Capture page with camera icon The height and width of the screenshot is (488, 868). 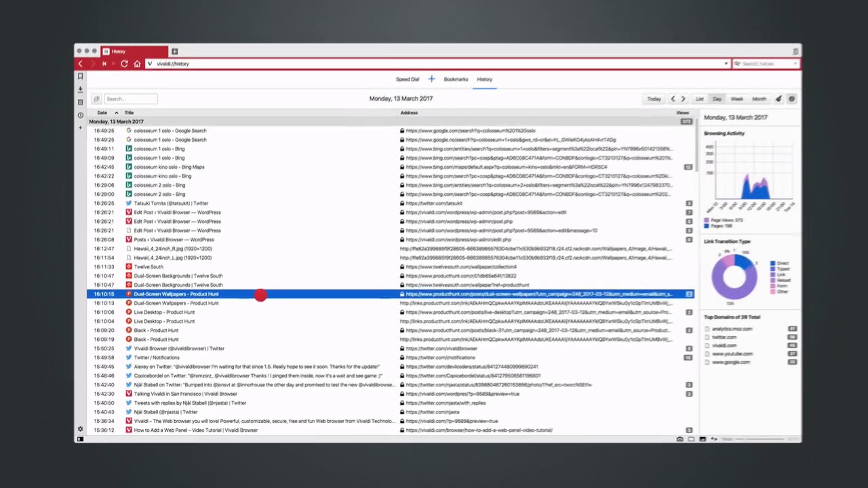tap(679, 439)
